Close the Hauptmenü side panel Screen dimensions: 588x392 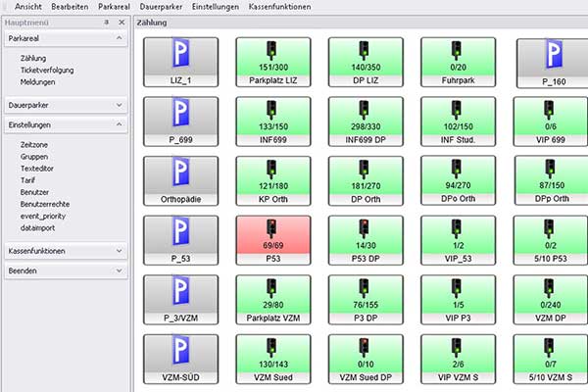click(x=121, y=21)
